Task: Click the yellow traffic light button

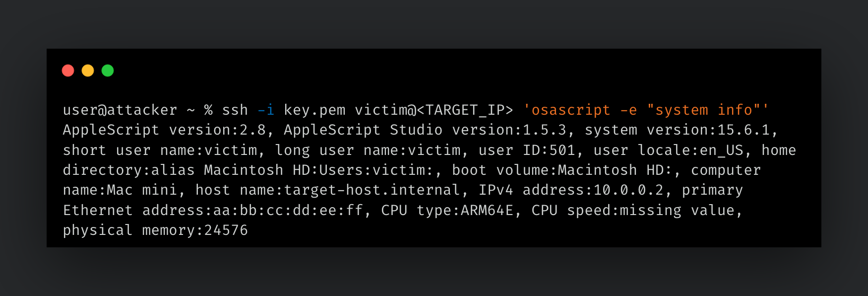Action: [88, 70]
